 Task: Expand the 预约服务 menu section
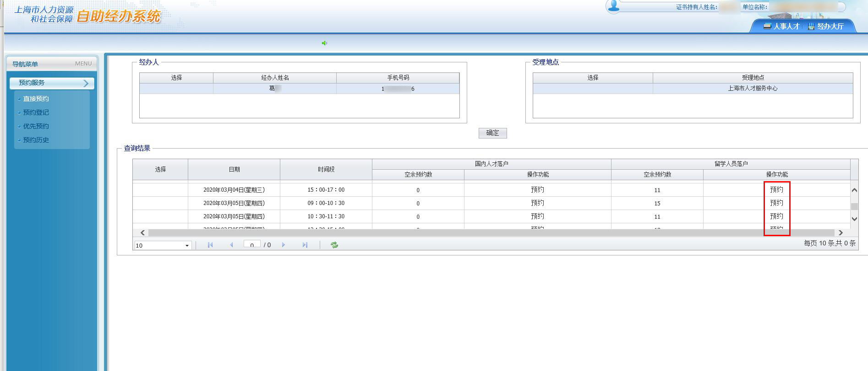52,83
